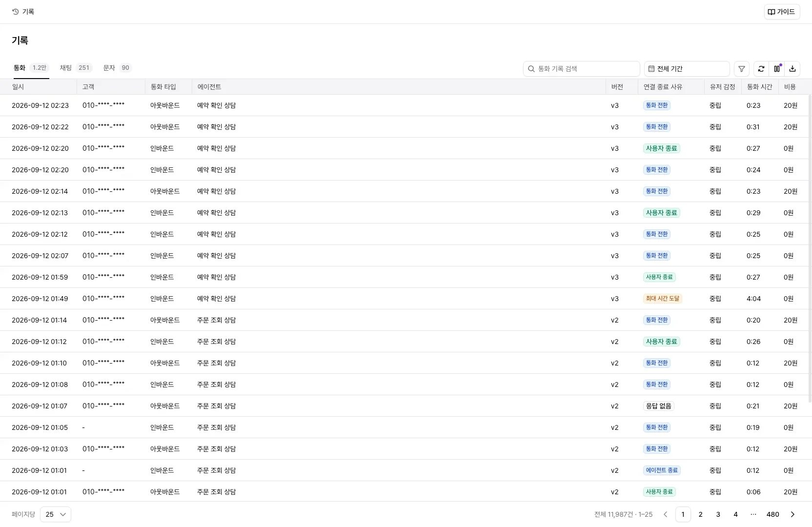Click the filter funnel icon
This screenshot has width=812, height=527.
[x=742, y=69]
